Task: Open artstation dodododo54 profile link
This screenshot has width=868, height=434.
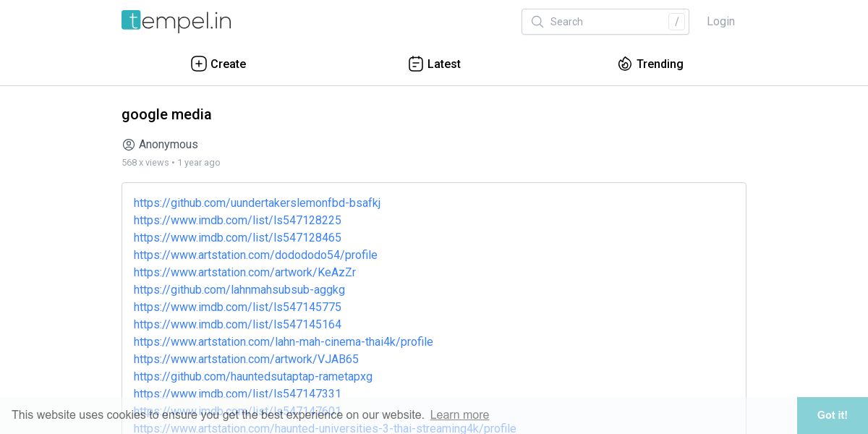Action: (x=255, y=255)
